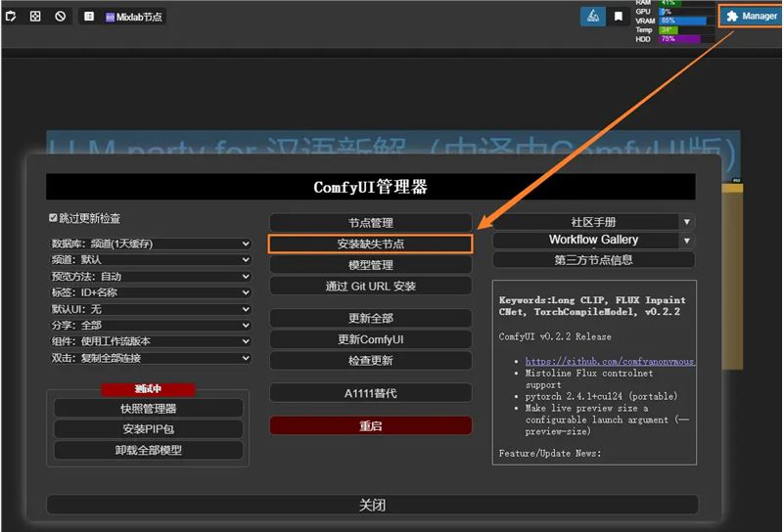Screen dimensions: 783x532
Task: Click 检查更新 button
Action: tap(371, 360)
